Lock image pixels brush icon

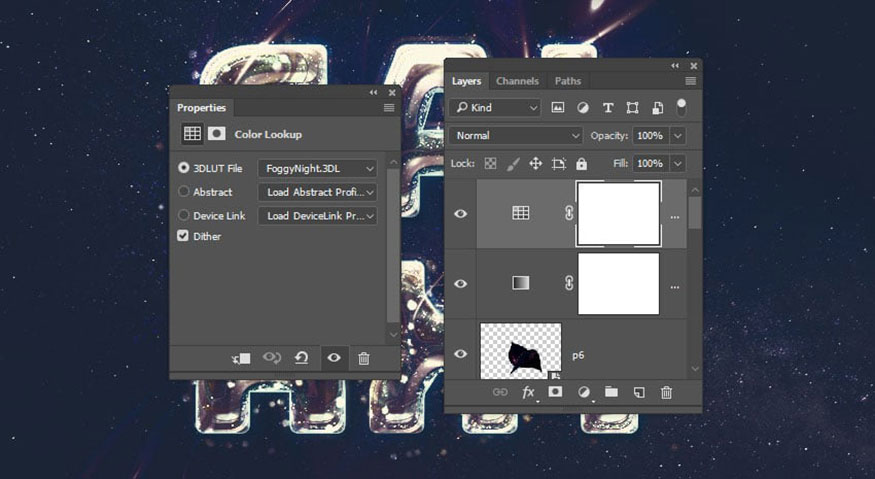coord(513,164)
